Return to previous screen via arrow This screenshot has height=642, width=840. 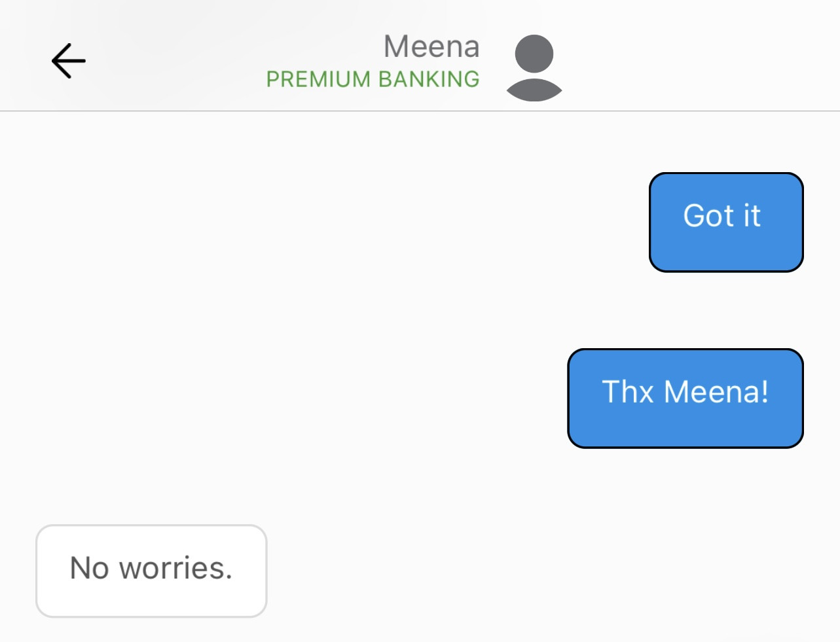[69, 61]
